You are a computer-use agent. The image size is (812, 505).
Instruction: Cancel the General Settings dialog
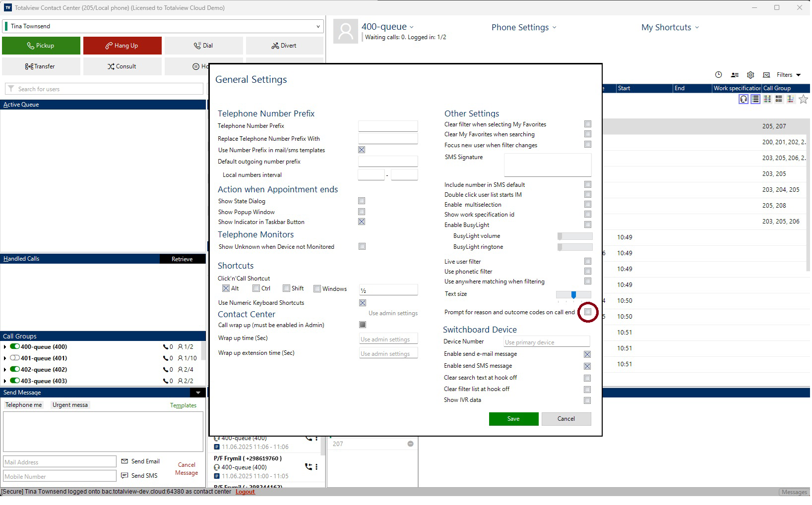click(x=566, y=419)
